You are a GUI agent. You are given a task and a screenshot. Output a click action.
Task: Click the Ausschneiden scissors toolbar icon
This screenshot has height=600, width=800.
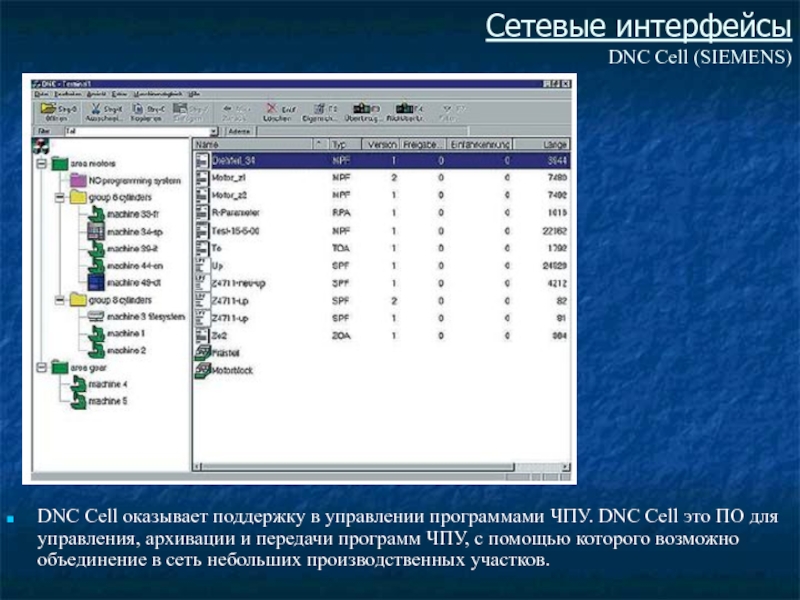pos(95,108)
